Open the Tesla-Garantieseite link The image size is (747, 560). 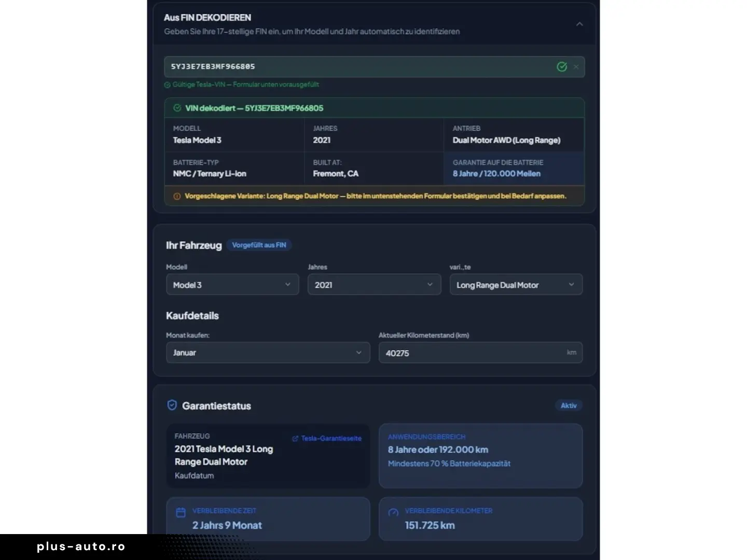(x=331, y=439)
